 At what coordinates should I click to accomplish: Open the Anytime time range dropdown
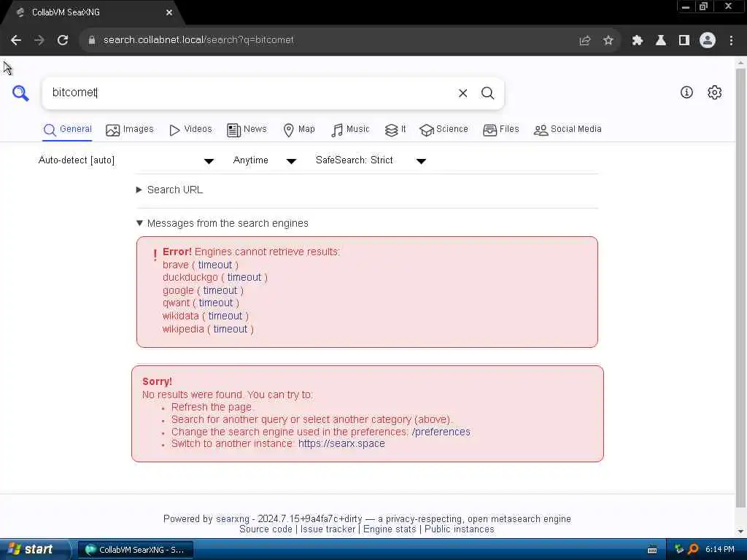click(x=265, y=160)
